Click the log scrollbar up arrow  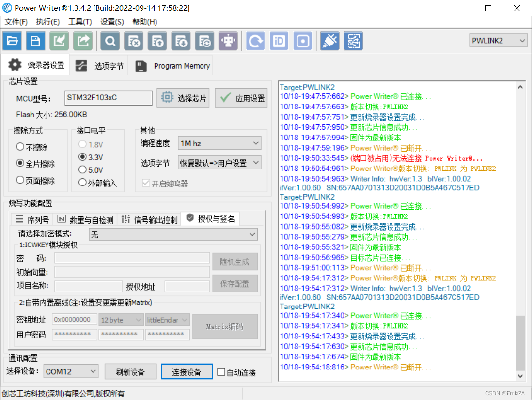520,87
